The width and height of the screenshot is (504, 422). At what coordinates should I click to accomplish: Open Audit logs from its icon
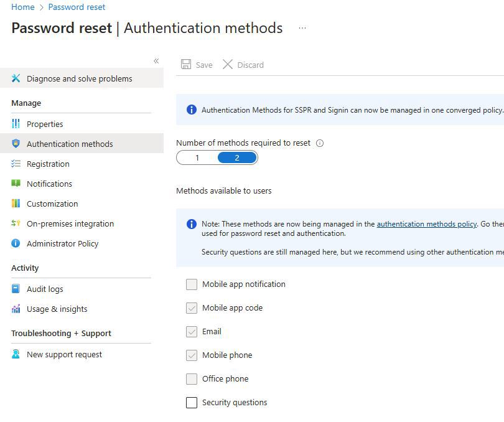[15, 289]
